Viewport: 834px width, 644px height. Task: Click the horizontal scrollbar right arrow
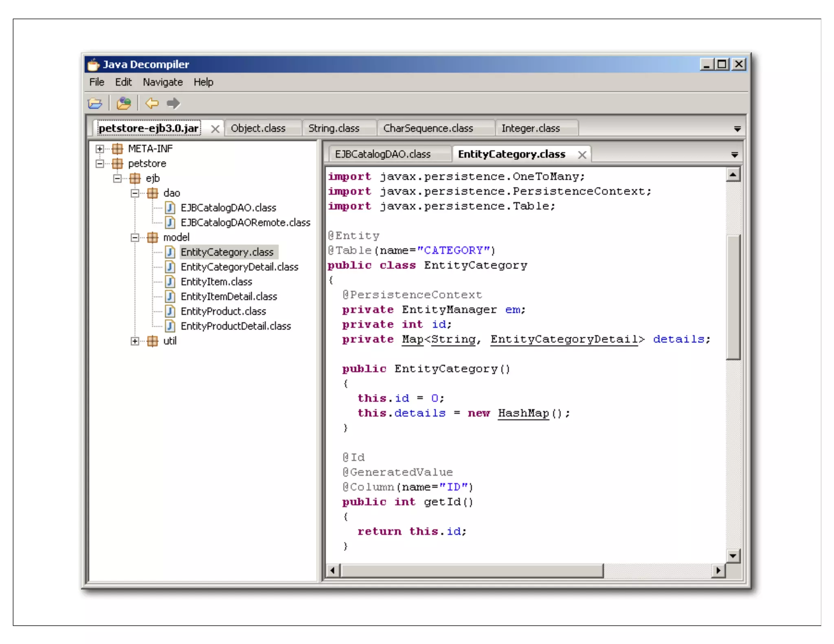(x=718, y=570)
